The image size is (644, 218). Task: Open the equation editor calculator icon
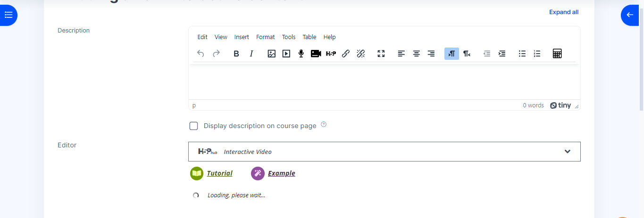(557, 54)
